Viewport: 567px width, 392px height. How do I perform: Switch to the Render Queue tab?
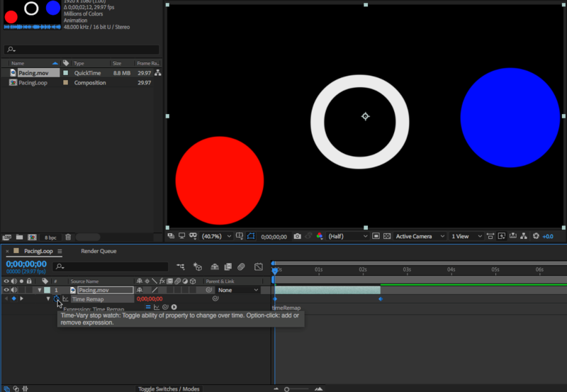tap(99, 251)
